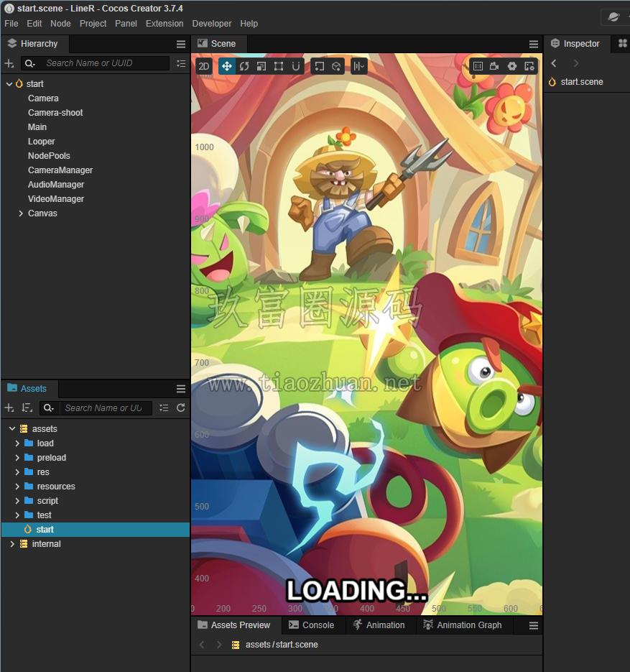Open the align and distribute dropdown
Viewport: 630px width, 672px height.
pyautogui.click(x=358, y=66)
